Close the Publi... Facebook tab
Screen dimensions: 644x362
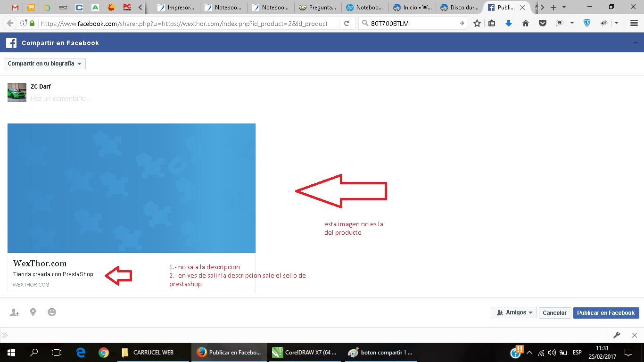tap(522, 8)
